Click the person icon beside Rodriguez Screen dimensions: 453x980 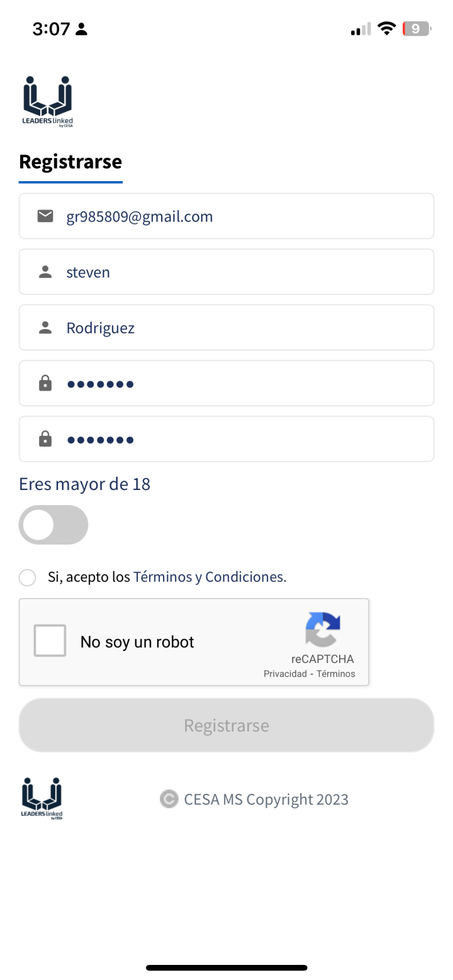point(45,328)
